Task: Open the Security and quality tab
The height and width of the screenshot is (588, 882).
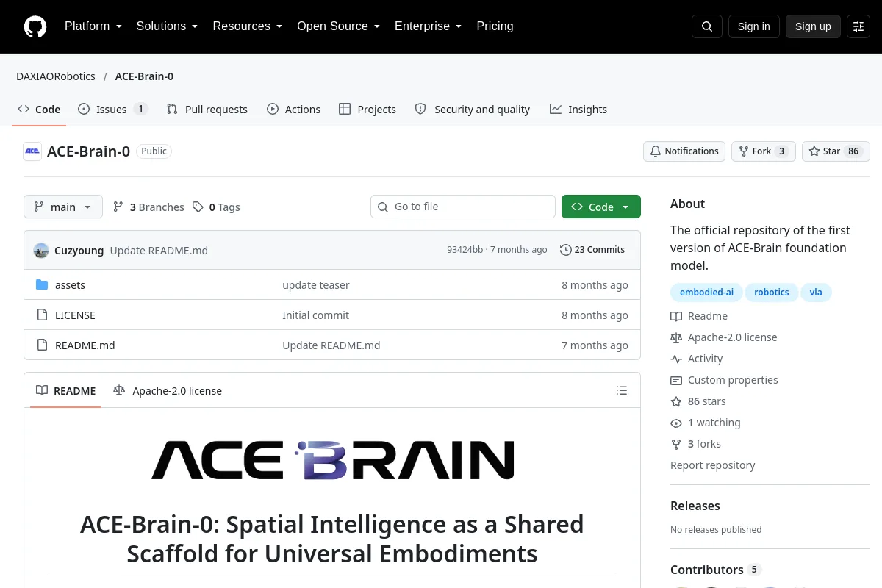Action: (x=473, y=110)
